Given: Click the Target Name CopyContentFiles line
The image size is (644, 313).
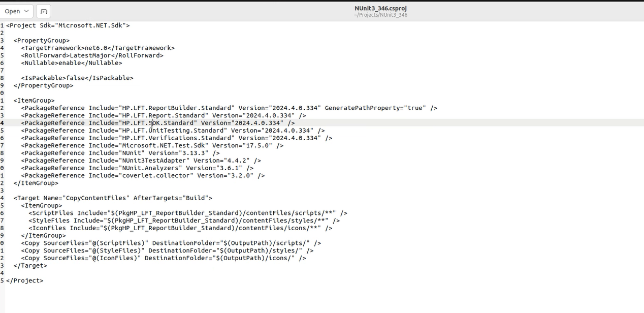Looking at the screenshot, I should [x=113, y=198].
